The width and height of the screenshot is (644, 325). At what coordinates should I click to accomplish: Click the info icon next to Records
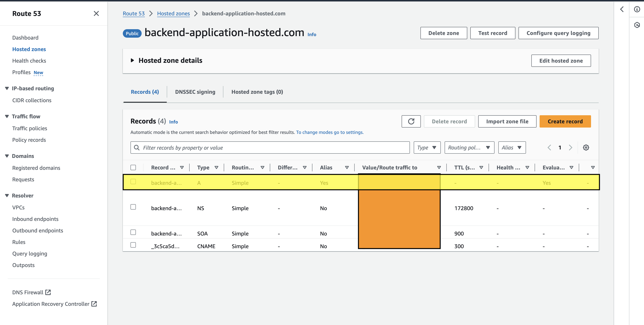pos(173,121)
